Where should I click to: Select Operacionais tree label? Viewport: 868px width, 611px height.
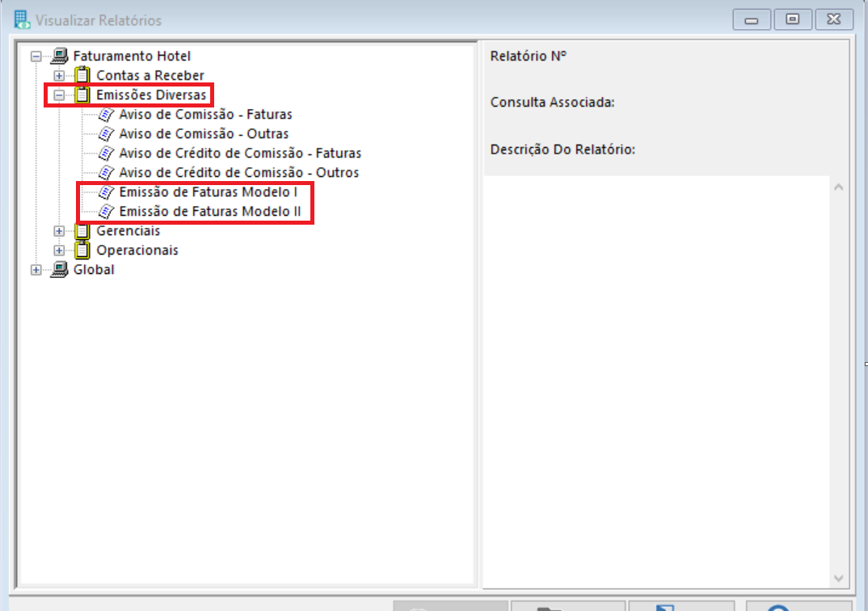137,250
